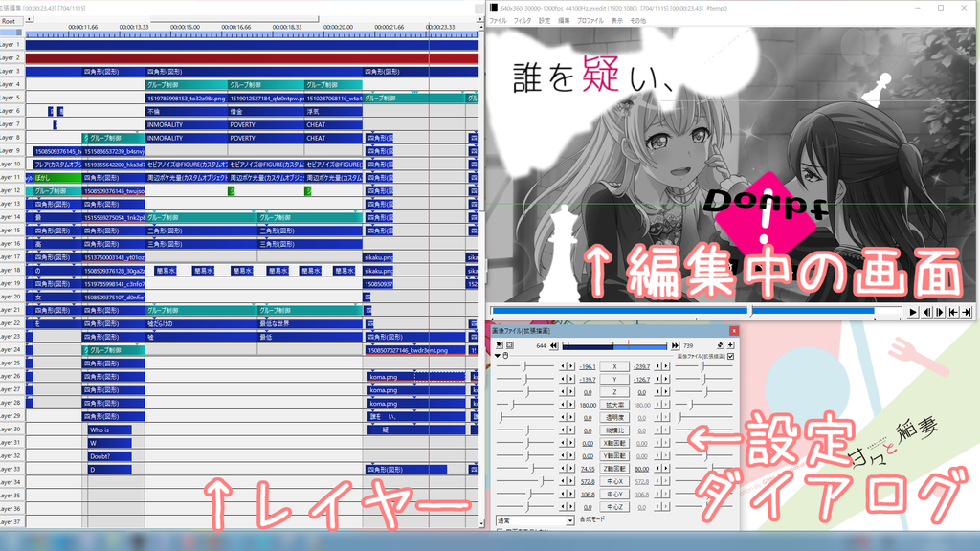980x551 pixels.
Task: Select the 借金 object on Layer 6
Action: (266, 111)
